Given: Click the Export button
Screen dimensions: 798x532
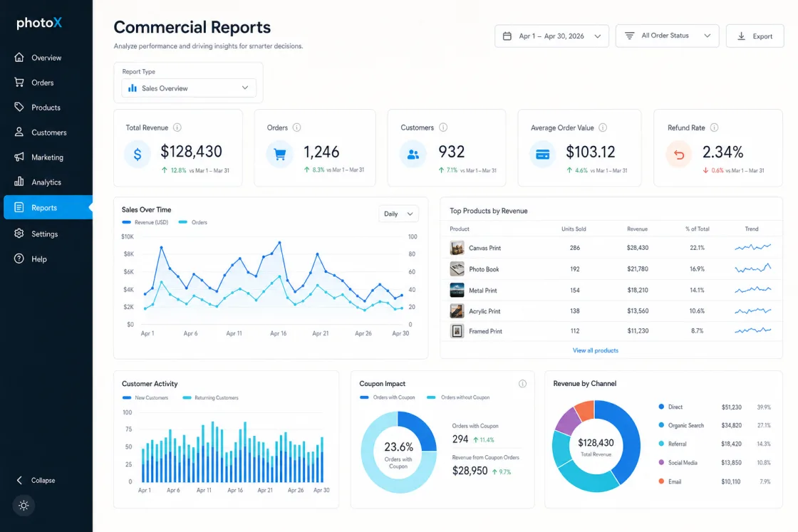Looking at the screenshot, I should point(755,36).
